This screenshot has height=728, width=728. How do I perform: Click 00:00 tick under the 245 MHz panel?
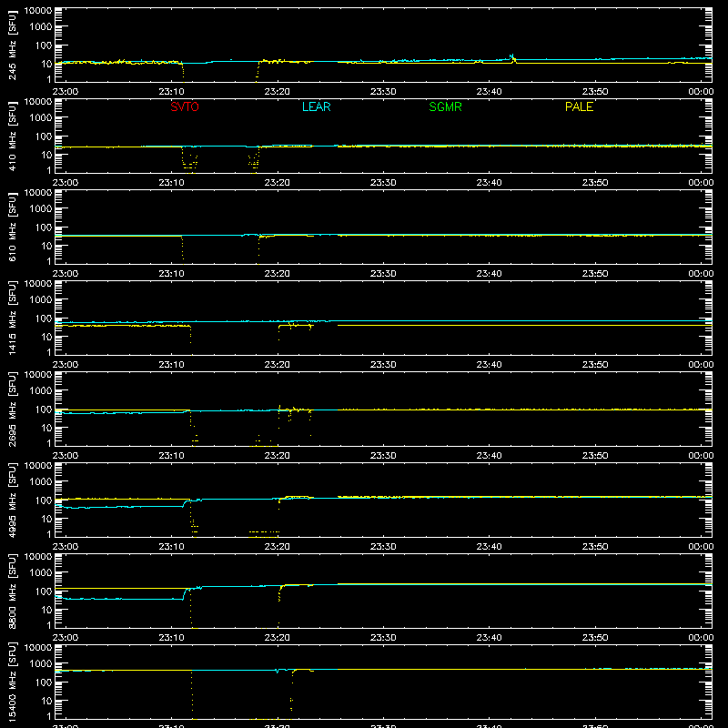(x=701, y=92)
